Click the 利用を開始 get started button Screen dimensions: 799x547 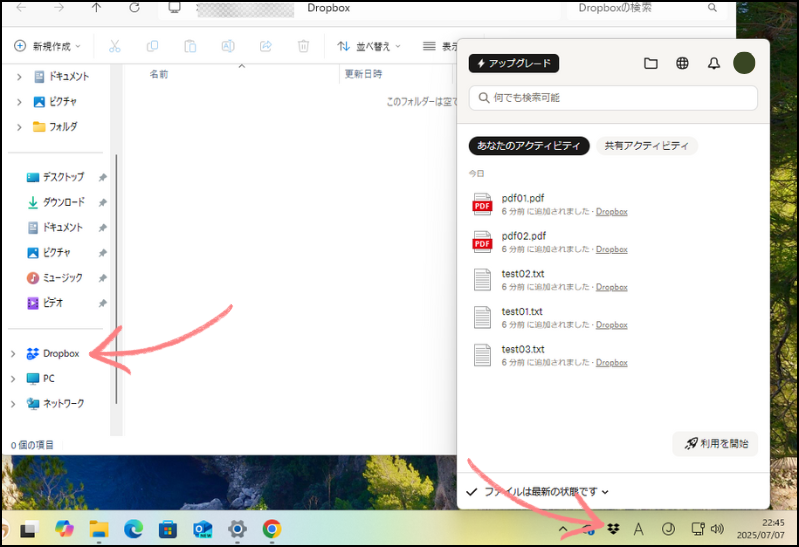715,444
